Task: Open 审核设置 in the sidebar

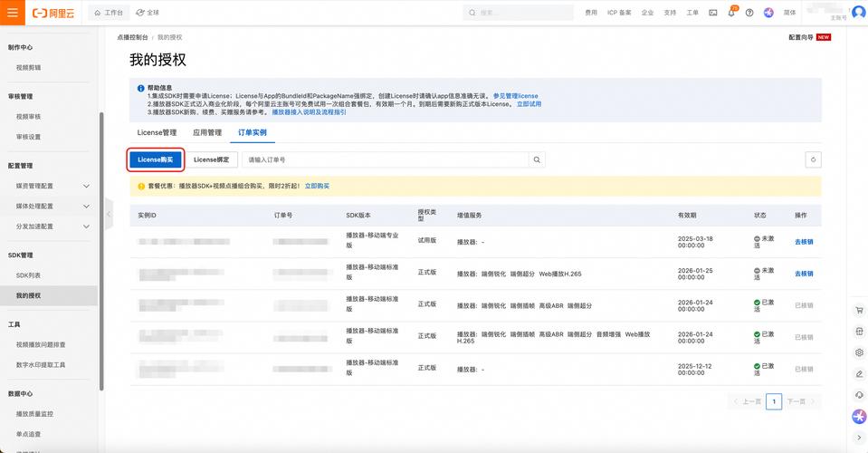Action: (x=28, y=137)
